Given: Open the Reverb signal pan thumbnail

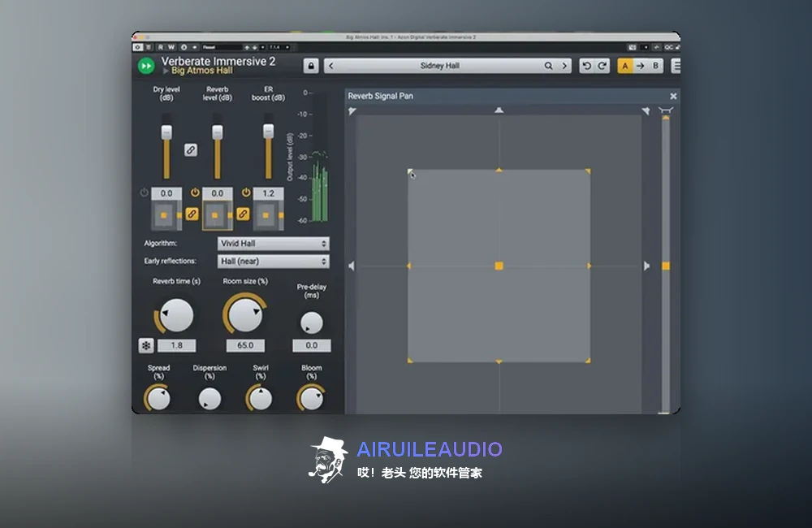Looking at the screenshot, I should pyautogui.click(x=218, y=215).
